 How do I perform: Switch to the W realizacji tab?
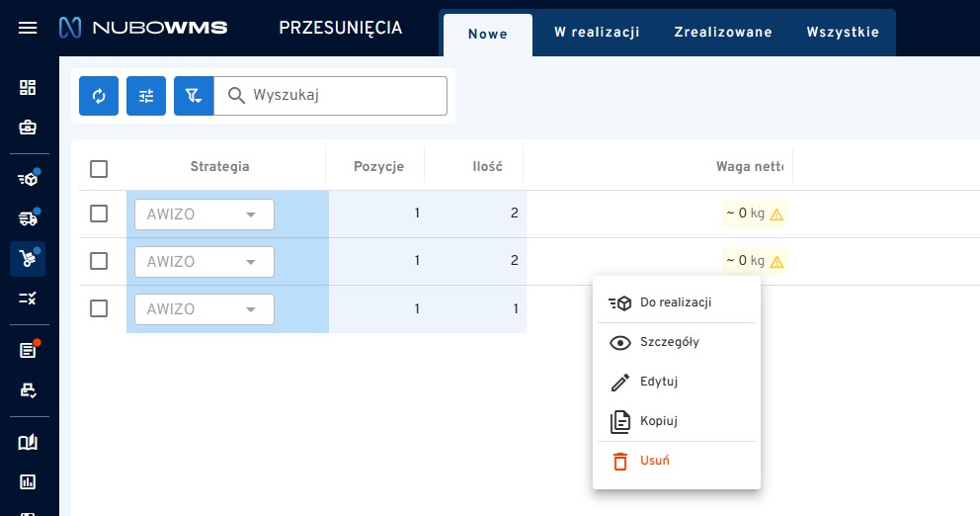(597, 33)
